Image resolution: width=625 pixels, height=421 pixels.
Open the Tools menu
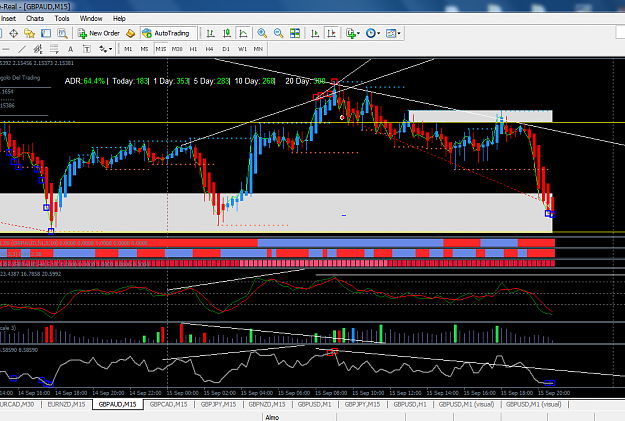point(62,18)
